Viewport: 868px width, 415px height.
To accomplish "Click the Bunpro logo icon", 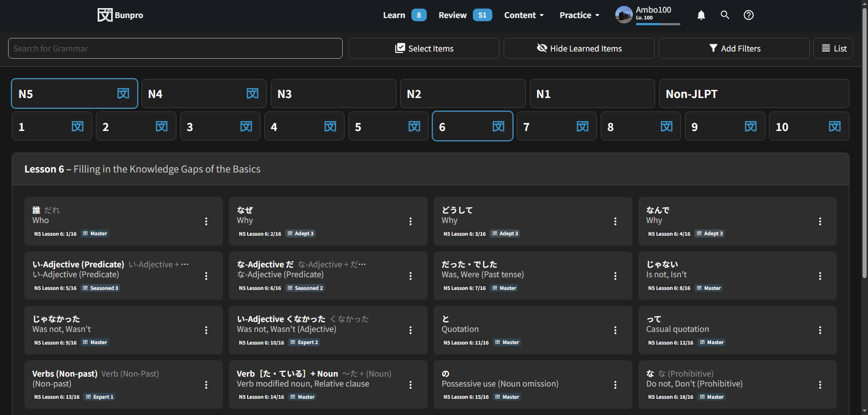I will click(105, 15).
